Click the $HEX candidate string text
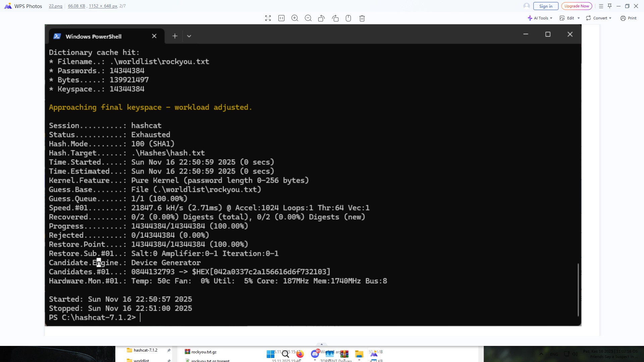 click(261, 272)
